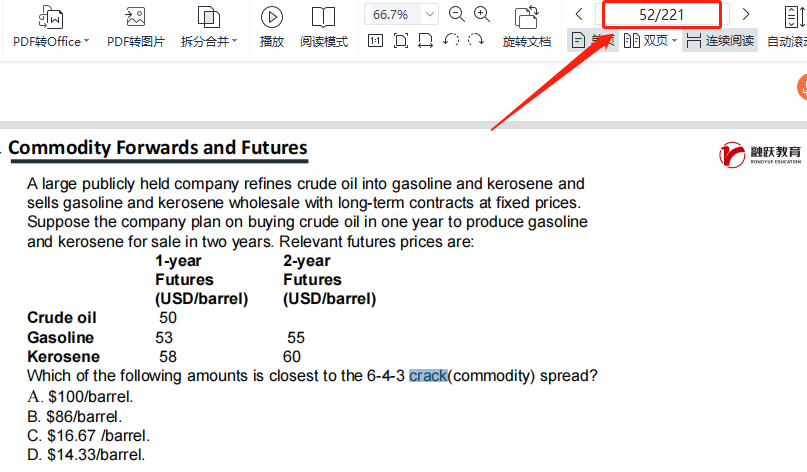
Task: Rotate page counterclockwise
Action: pos(451,41)
